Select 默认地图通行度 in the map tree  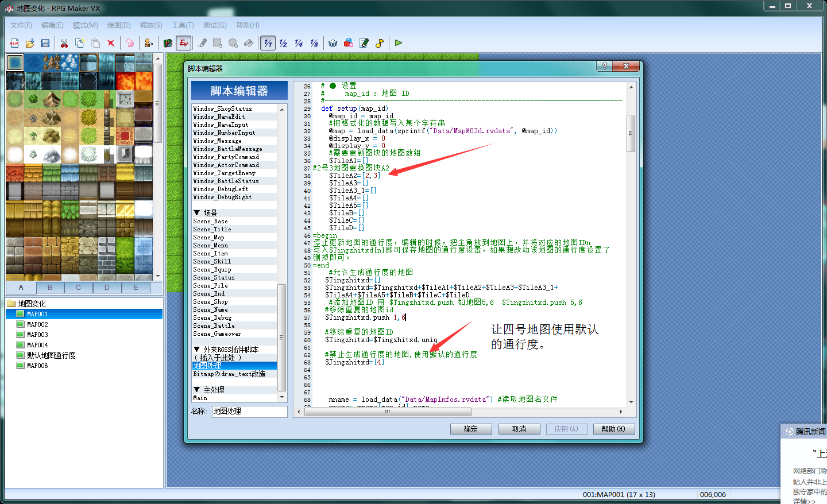(x=51, y=355)
